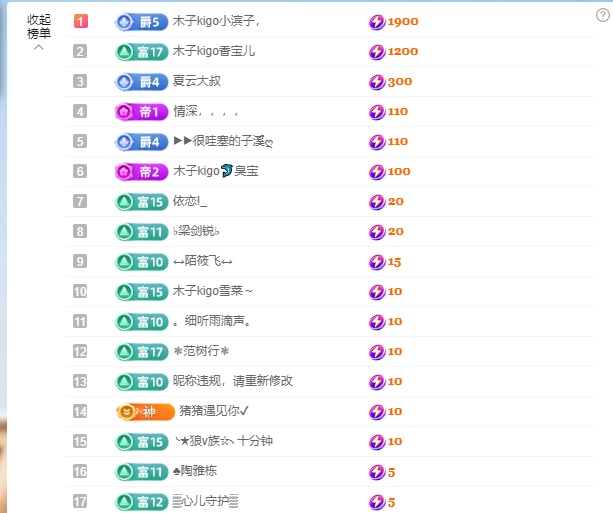Select user name 木子kigo雪菜～
Screen dimensions: 613x513
click(x=212, y=291)
